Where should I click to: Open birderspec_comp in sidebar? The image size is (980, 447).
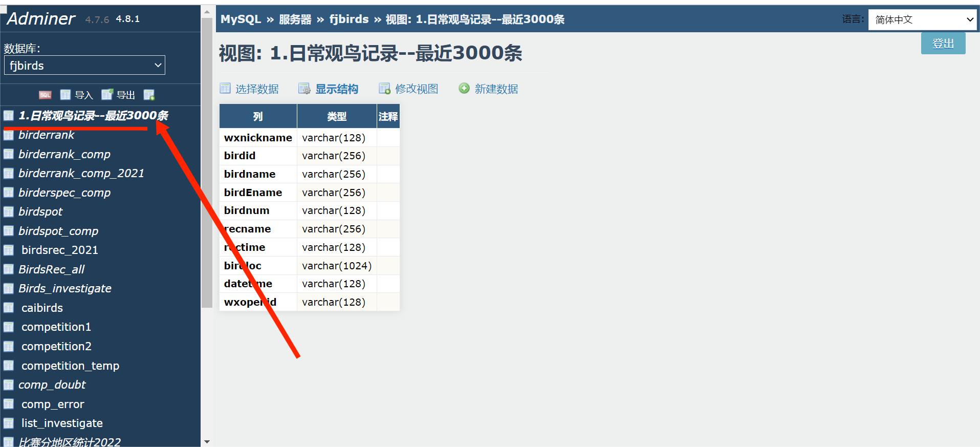point(64,193)
